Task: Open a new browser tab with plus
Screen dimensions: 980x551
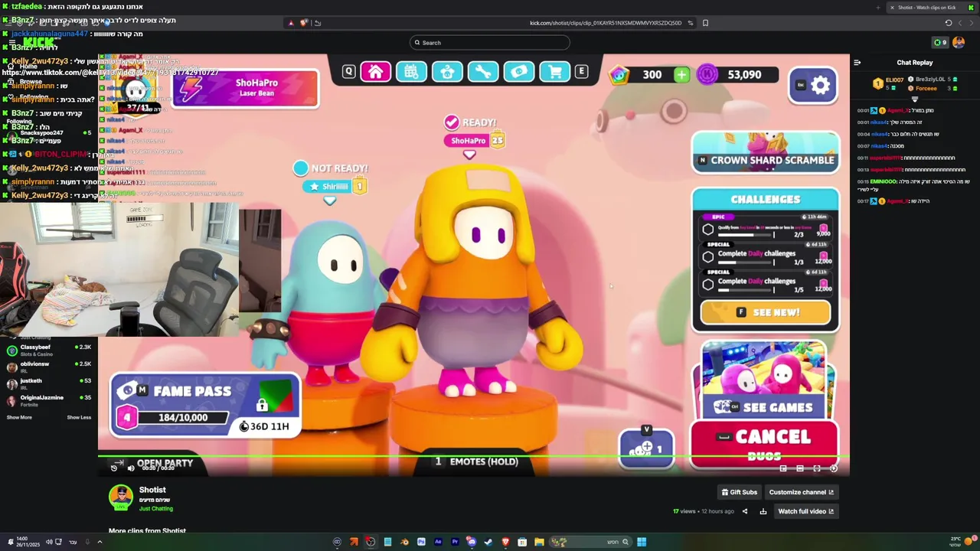Action: click(877, 8)
